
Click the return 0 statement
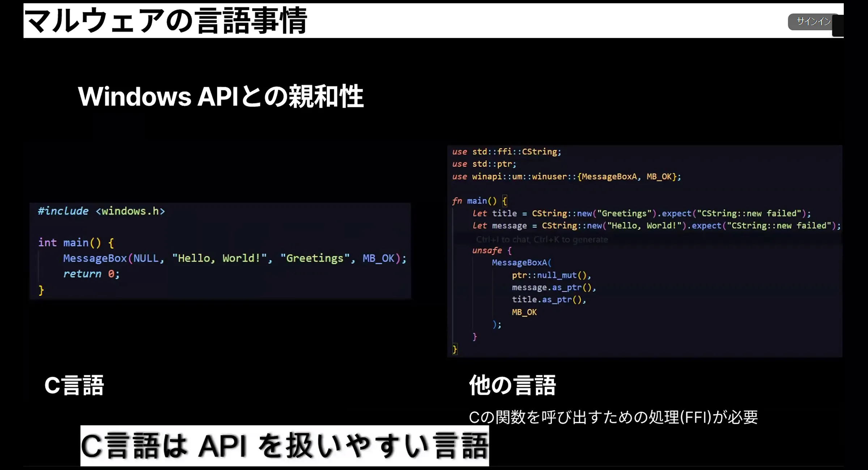point(91,274)
